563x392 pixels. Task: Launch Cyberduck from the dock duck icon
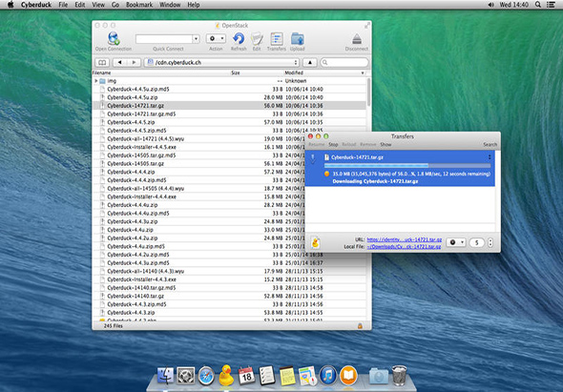[x=226, y=376]
